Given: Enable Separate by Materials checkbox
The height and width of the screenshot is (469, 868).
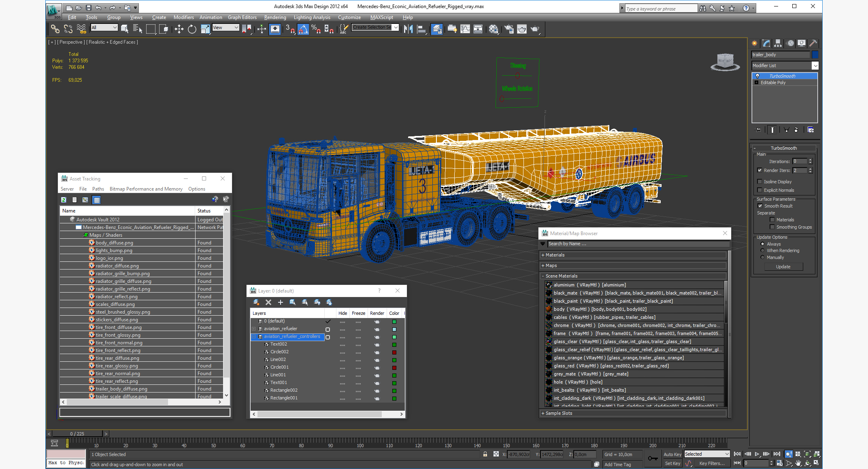Looking at the screenshot, I should (772, 220).
